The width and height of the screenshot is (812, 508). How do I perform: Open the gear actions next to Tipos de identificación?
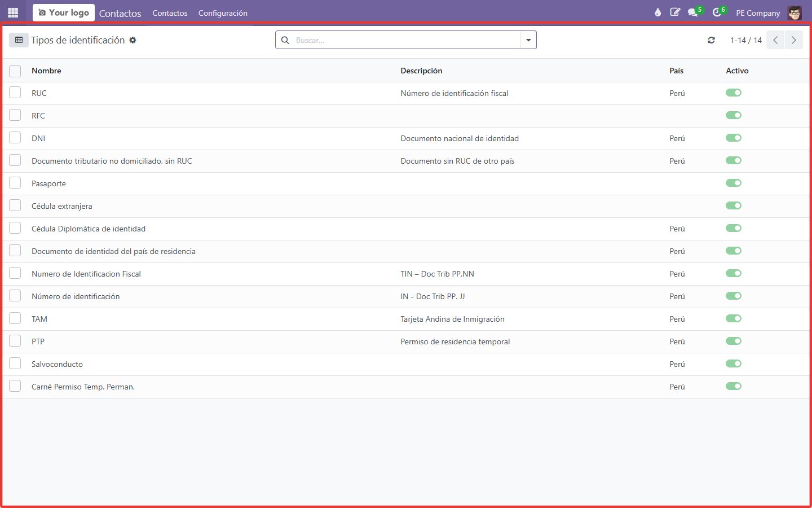(133, 40)
